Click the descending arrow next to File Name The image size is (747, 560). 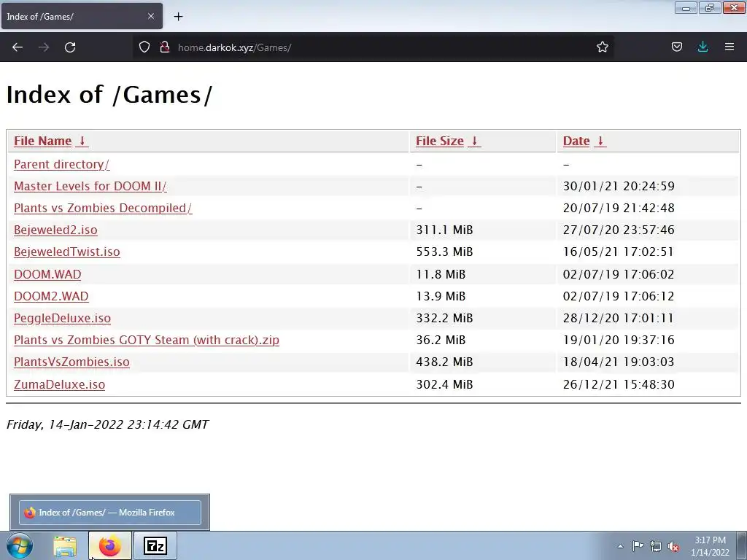[x=82, y=141]
